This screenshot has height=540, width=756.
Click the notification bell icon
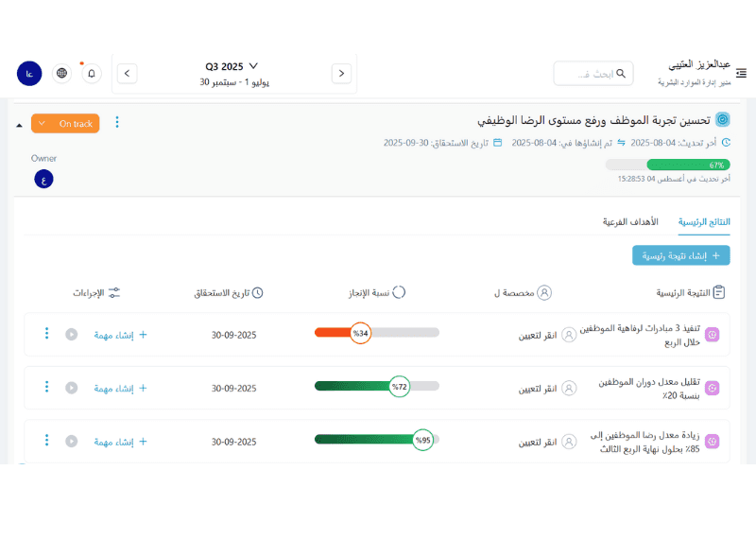tap(92, 73)
